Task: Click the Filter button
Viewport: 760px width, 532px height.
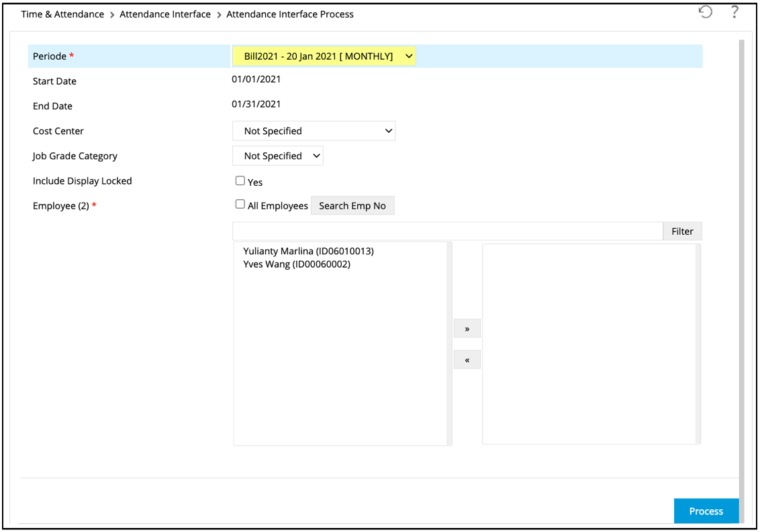Action: 682,231
